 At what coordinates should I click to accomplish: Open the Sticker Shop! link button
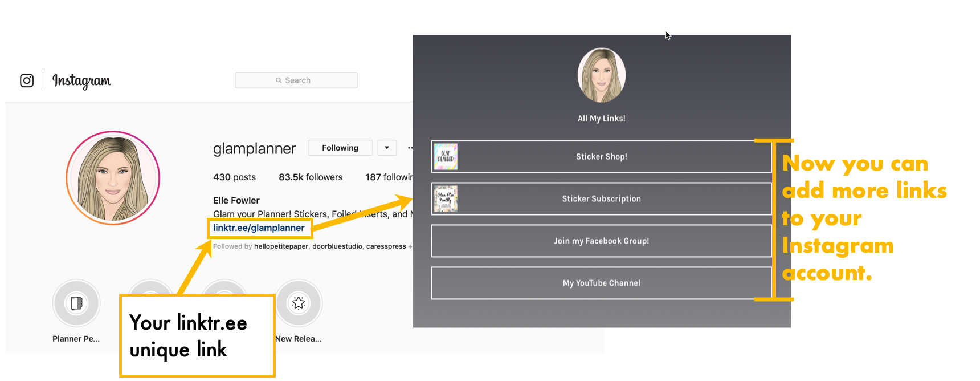coord(602,156)
